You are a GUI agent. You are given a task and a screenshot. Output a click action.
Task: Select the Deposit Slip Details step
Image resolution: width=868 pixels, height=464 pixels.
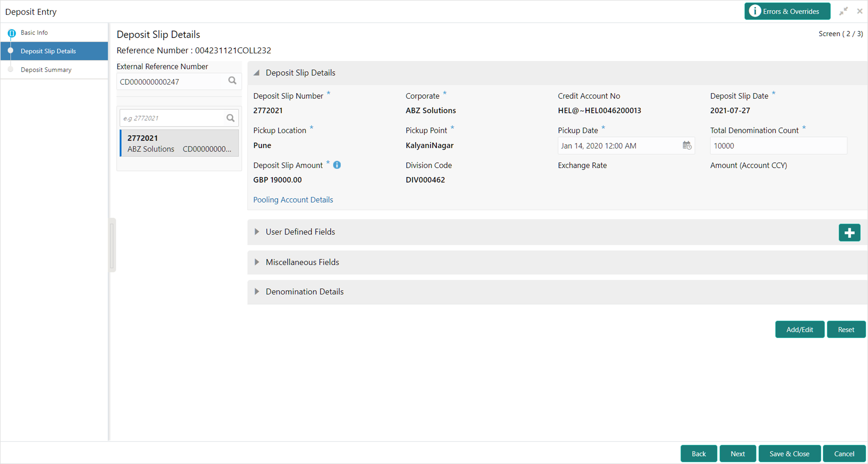(x=54, y=51)
